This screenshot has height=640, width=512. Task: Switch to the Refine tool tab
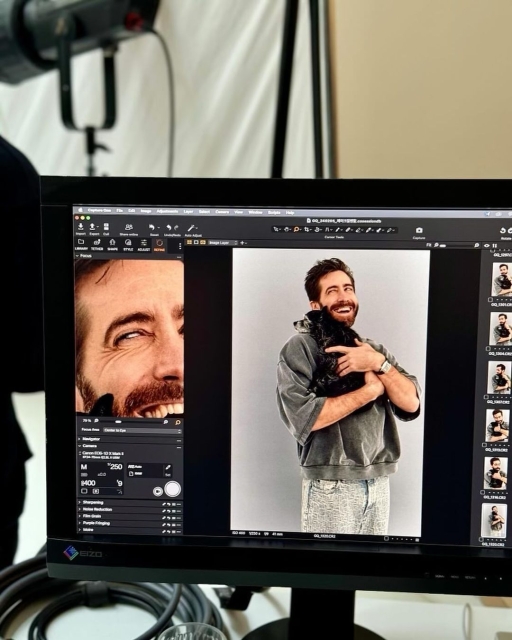point(159,246)
